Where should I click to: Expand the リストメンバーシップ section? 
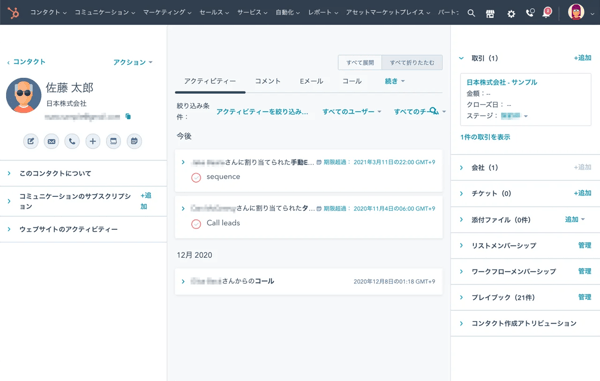point(461,246)
